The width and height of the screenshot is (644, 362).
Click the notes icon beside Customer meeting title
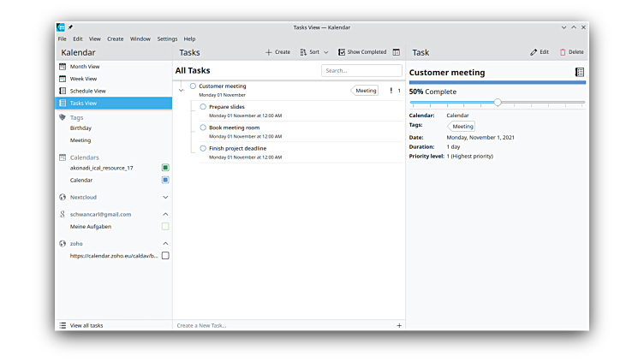pyautogui.click(x=579, y=73)
